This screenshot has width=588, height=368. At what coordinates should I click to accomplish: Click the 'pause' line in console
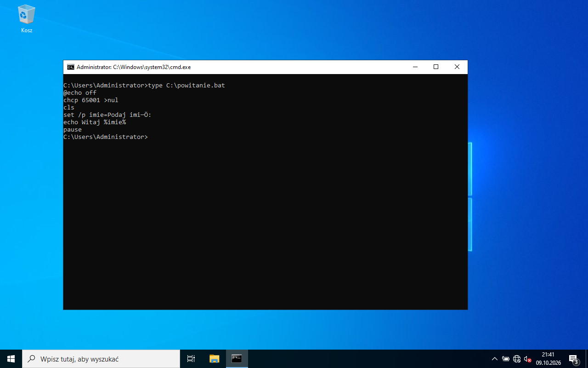[73, 130]
